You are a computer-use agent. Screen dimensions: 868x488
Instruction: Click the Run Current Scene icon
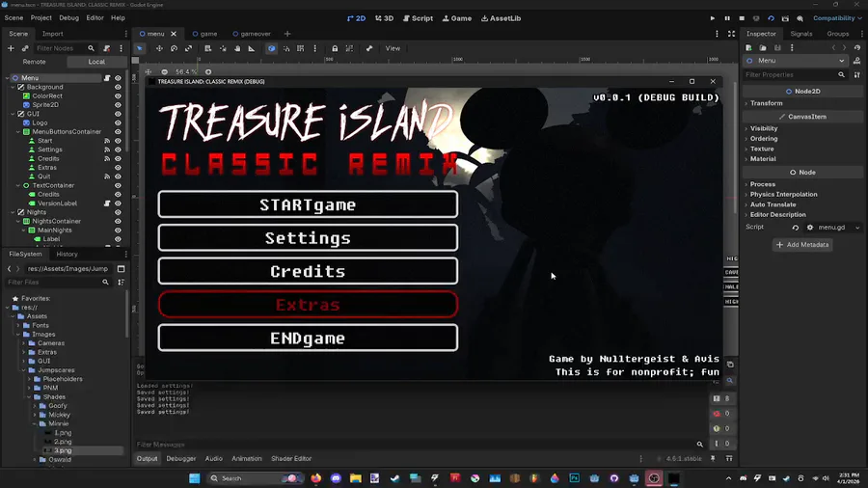pyautogui.click(x=771, y=18)
